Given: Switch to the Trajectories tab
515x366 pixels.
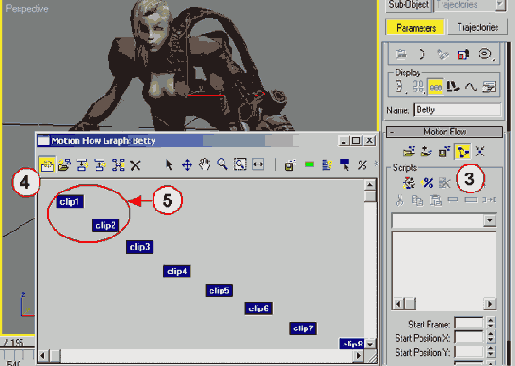Looking at the screenshot, I should 477,27.
